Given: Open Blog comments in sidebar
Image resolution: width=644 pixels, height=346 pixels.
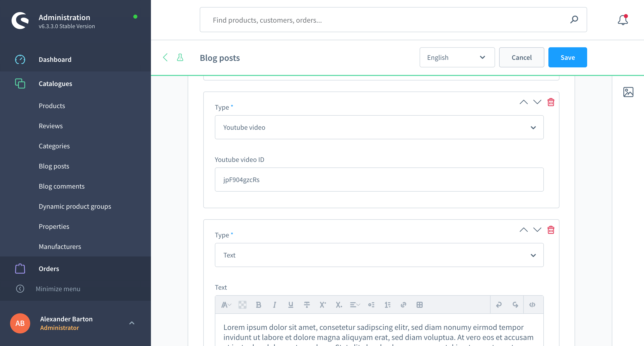Looking at the screenshot, I should (62, 186).
